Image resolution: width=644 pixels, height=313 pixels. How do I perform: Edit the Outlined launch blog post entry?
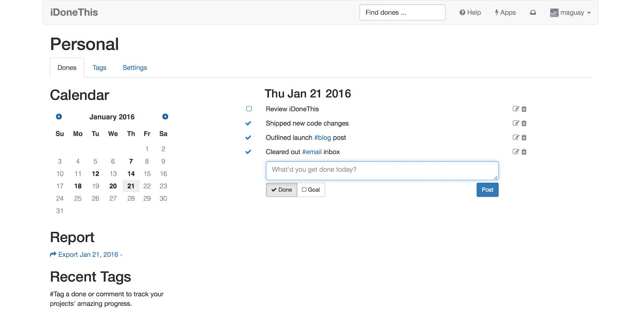click(x=516, y=137)
